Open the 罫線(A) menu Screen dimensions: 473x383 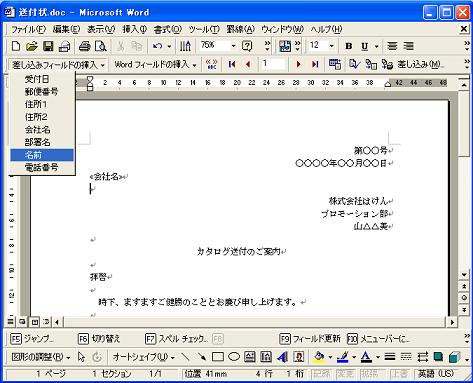(240, 29)
